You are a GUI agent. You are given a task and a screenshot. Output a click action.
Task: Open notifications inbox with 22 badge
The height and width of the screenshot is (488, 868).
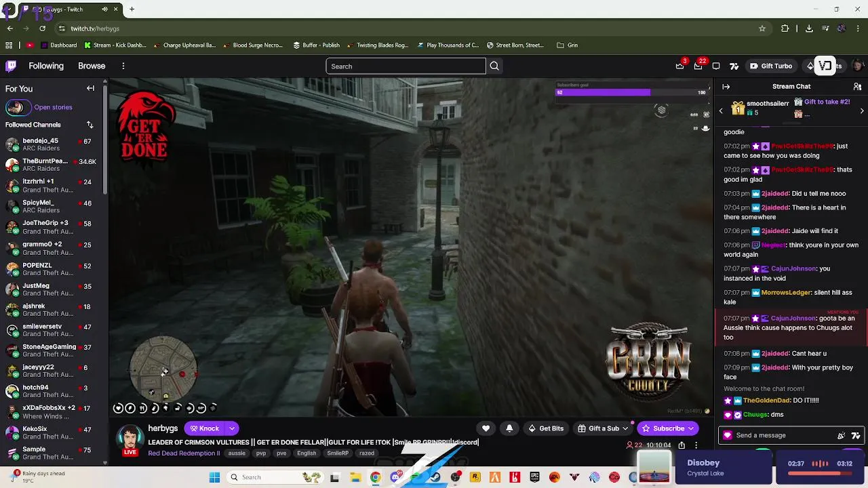point(698,66)
